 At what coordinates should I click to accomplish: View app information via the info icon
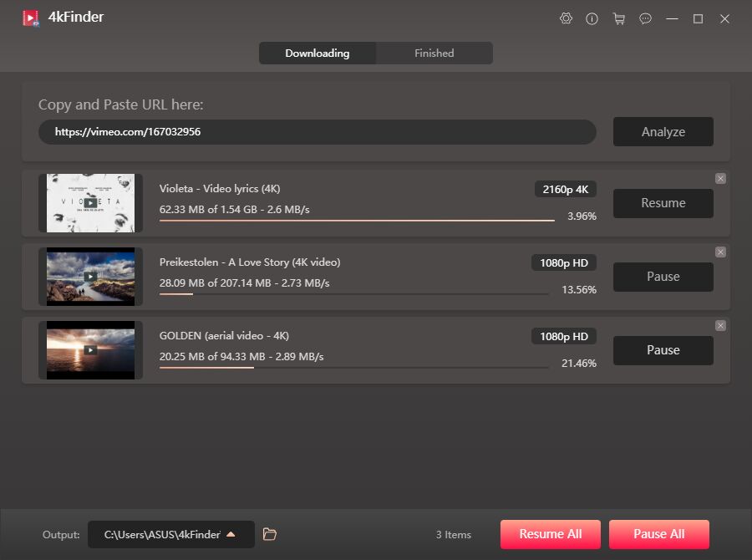pyautogui.click(x=592, y=18)
